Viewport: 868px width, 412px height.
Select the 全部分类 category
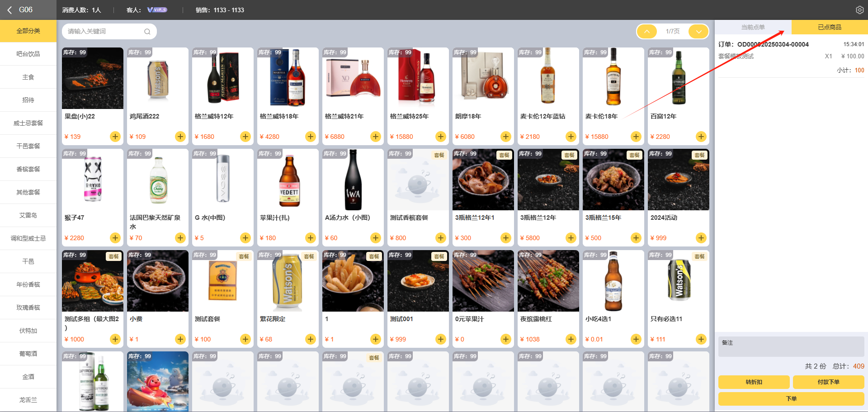(x=28, y=31)
